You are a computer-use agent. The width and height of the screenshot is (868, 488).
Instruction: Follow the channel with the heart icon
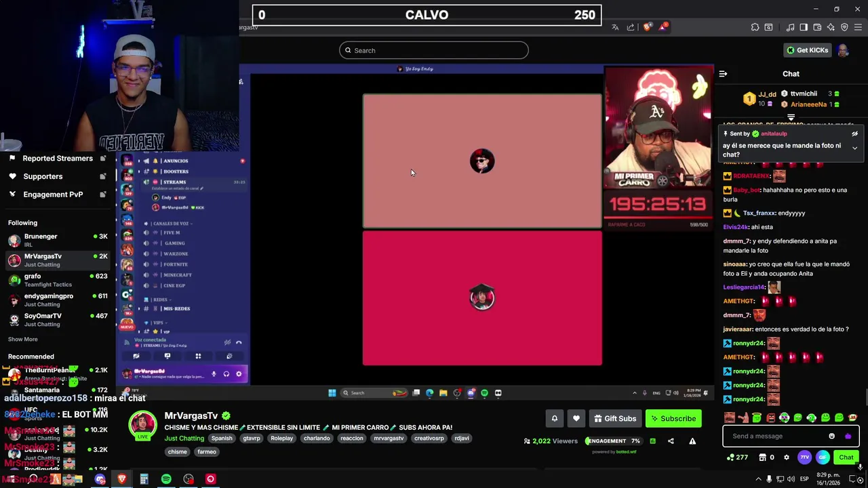(576, 419)
